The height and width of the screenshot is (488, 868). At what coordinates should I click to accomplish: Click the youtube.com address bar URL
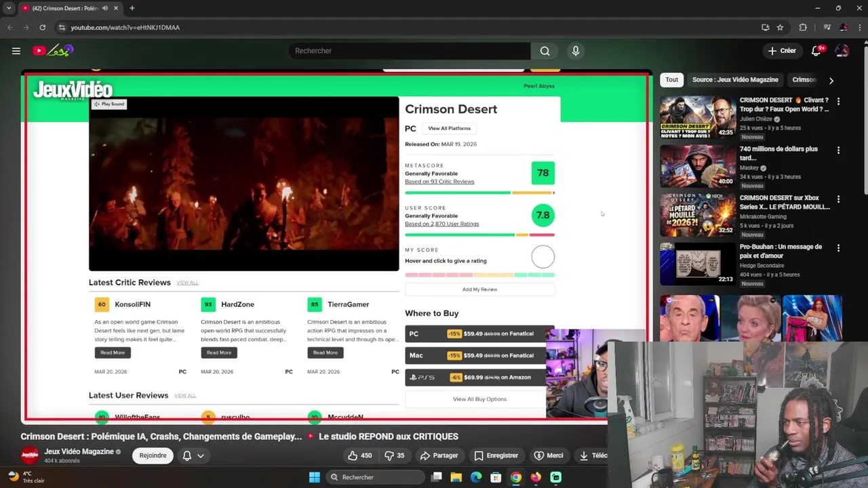[125, 28]
